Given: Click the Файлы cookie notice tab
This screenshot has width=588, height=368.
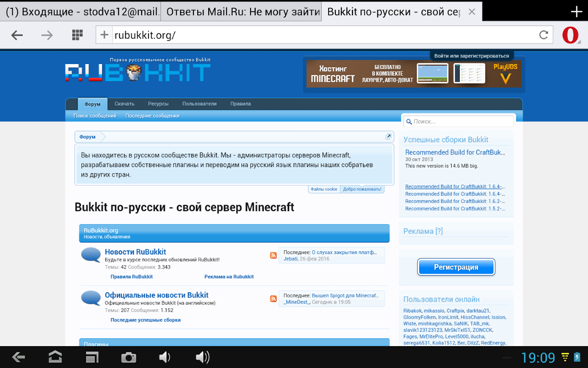Looking at the screenshot, I should click(324, 189).
